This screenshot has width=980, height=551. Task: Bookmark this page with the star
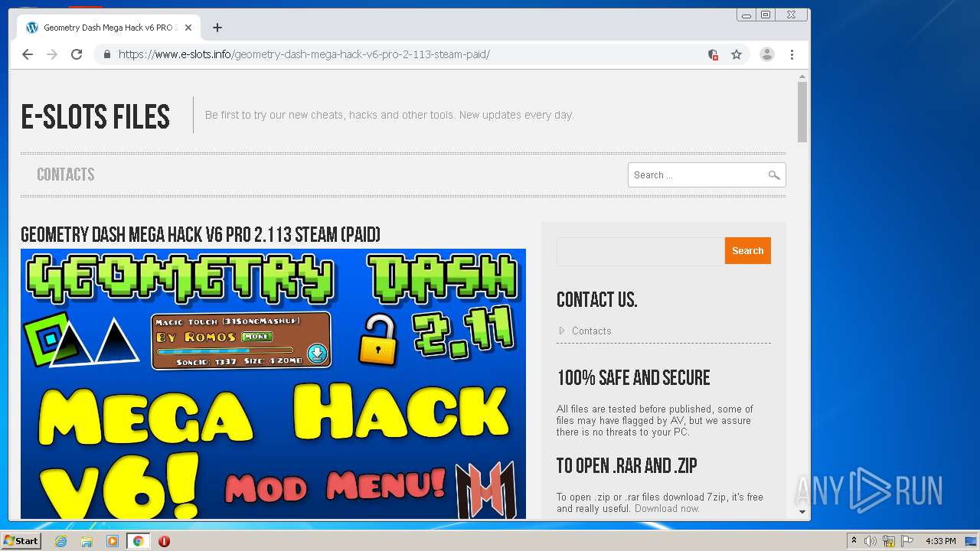(x=737, y=54)
